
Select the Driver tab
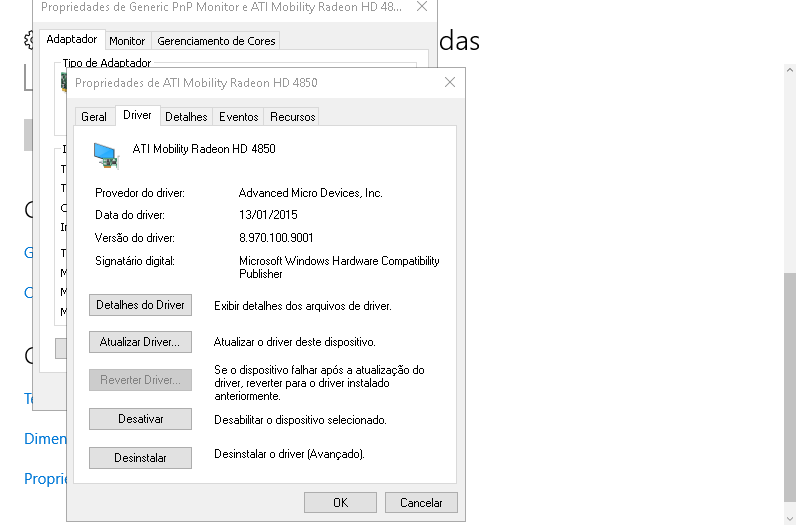tap(137, 115)
